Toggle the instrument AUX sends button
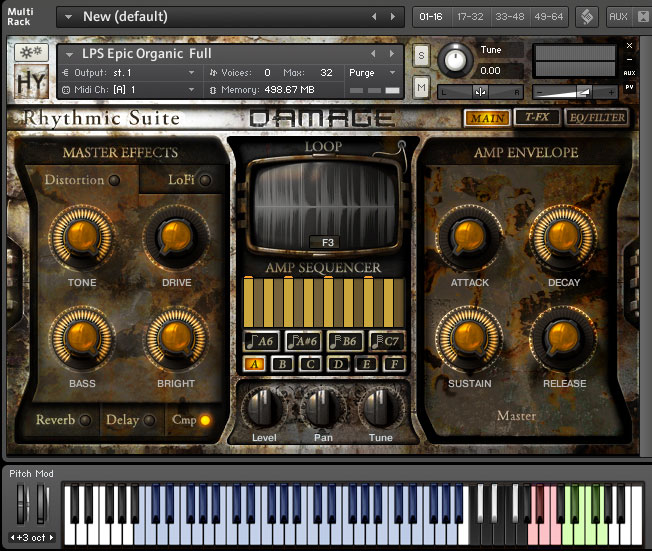The width and height of the screenshot is (652, 551). (x=629, y=73)
